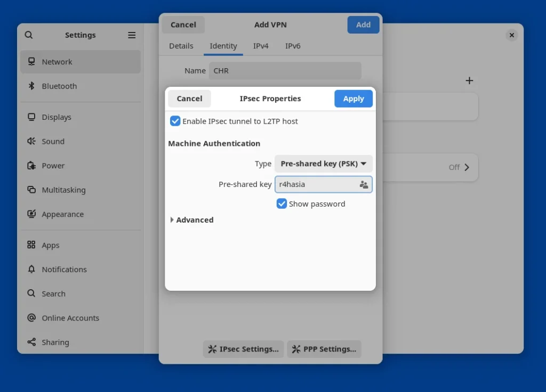
Task: Click the password storage icon in key field
Action: pyautogui.click(x=364, y=185)
